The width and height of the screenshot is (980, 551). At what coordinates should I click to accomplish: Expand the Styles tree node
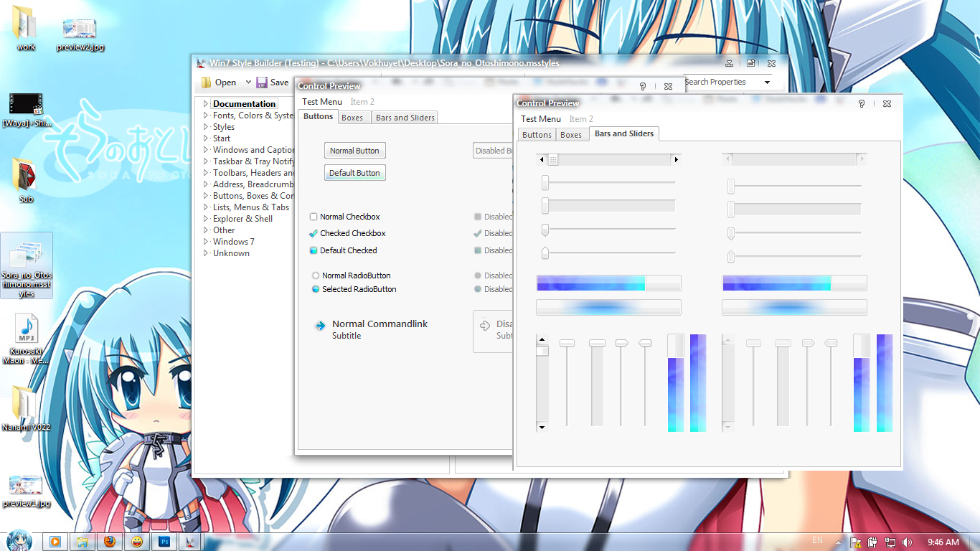[x=206, y=127]
